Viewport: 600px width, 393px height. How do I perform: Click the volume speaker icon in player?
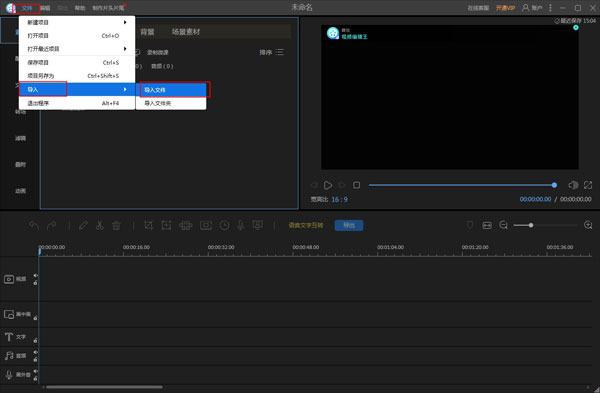[x=573, y=185]
